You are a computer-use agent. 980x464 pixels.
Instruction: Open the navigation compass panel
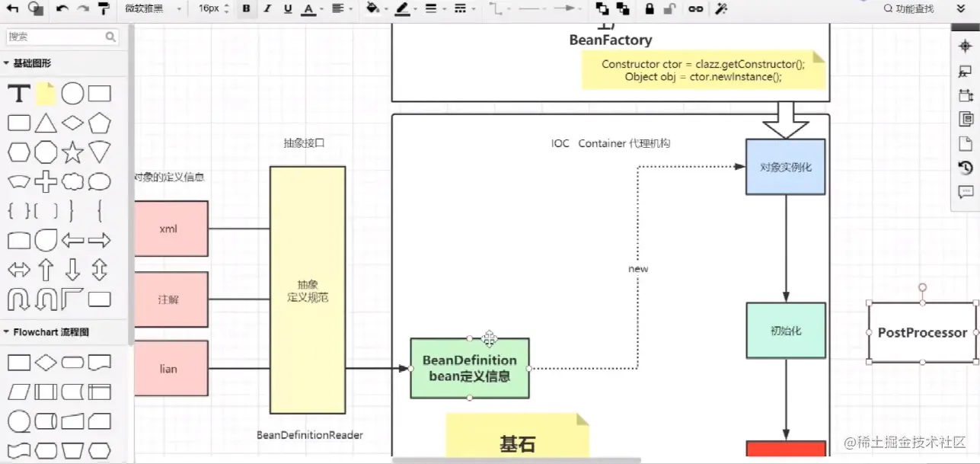pyautogui.click(x=966, y=46)
